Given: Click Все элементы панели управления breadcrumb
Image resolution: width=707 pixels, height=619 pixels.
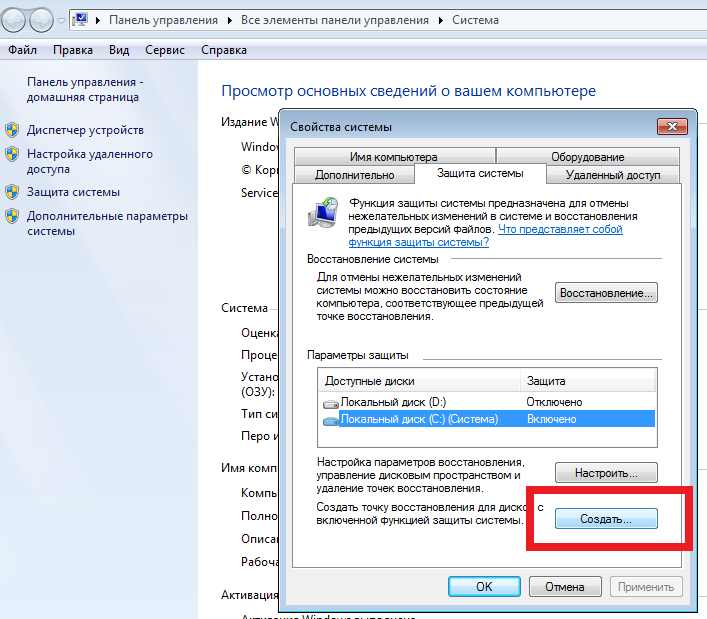Looking at the screenshot, I should (335, 20).
